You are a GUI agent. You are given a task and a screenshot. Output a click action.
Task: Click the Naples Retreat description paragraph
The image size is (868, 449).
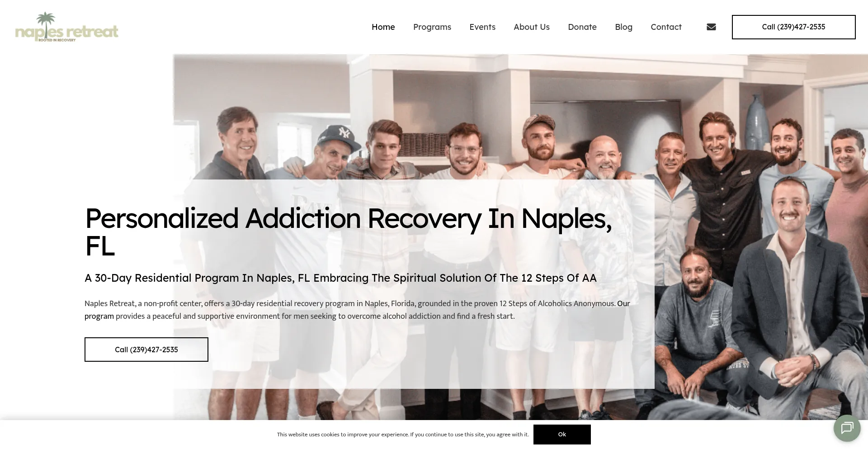(357, 310)
